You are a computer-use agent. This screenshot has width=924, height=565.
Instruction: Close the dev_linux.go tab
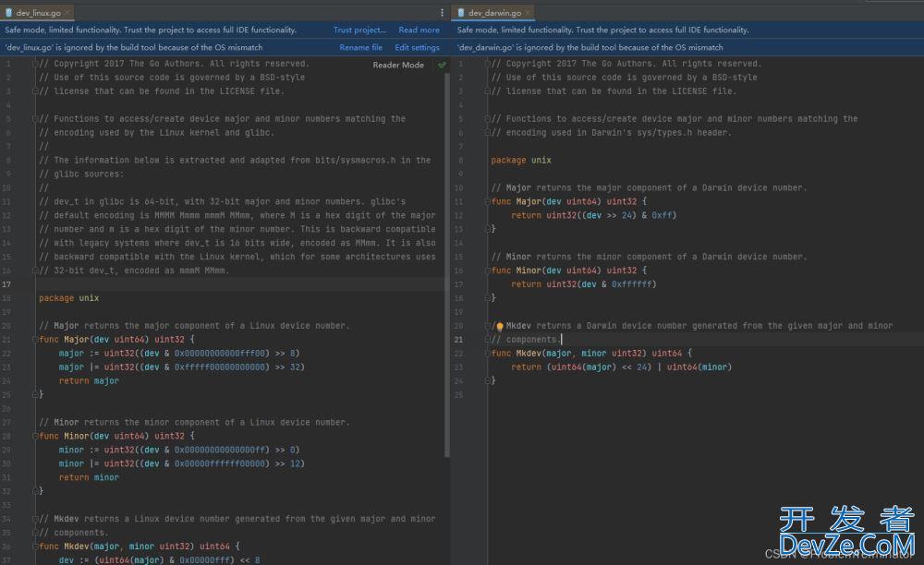point(67,12)
